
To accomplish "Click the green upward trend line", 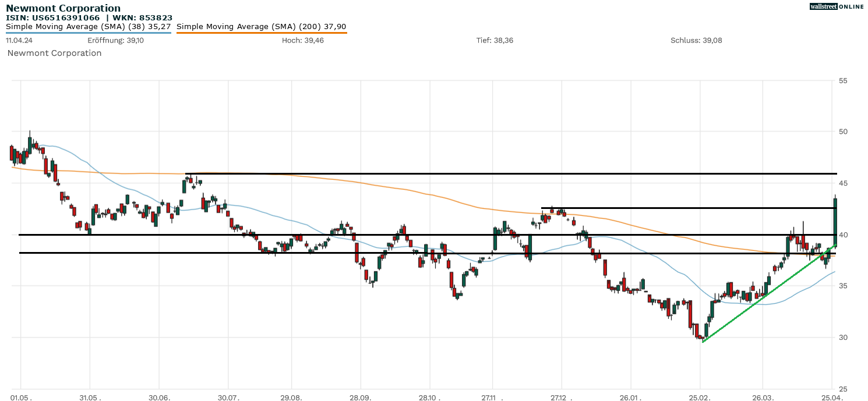I will click(757, 299).
